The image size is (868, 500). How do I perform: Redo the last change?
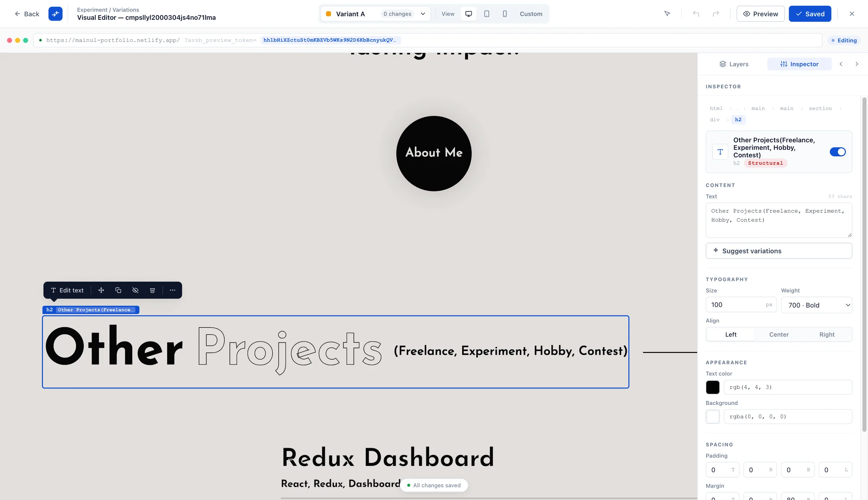716,14
